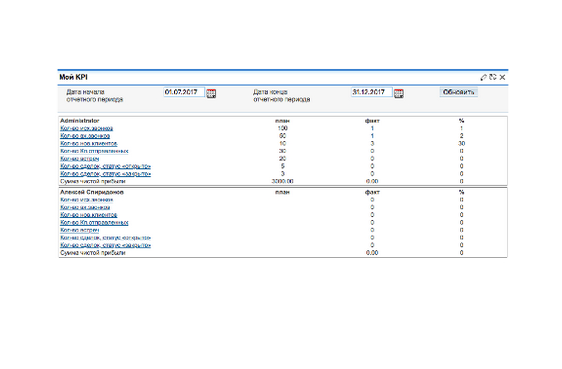
Task: Click fact value 0.00 in Алексей Спиридонов's прибыли row
Action: pos(372,253)
